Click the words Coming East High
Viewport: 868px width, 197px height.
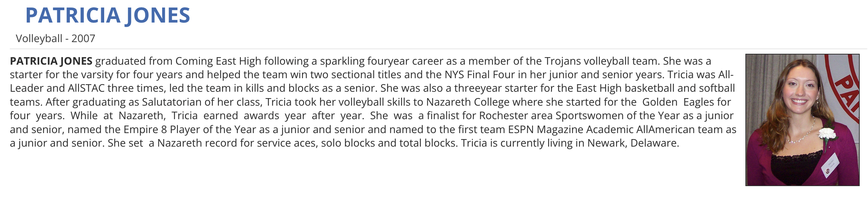[218, 61]
